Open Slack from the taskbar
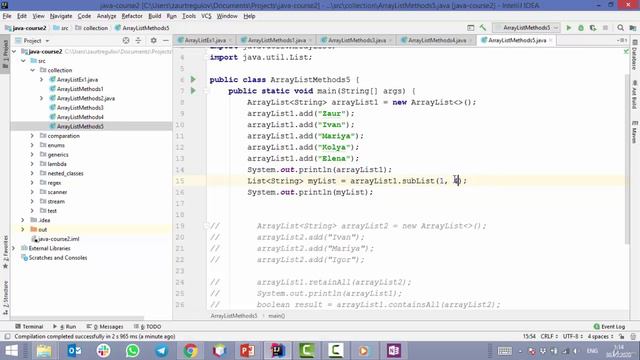640x360 pixels. click(103, 351)
